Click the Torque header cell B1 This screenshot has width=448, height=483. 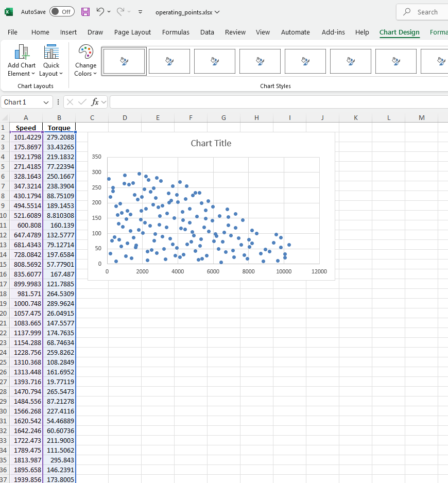(59, 128)
